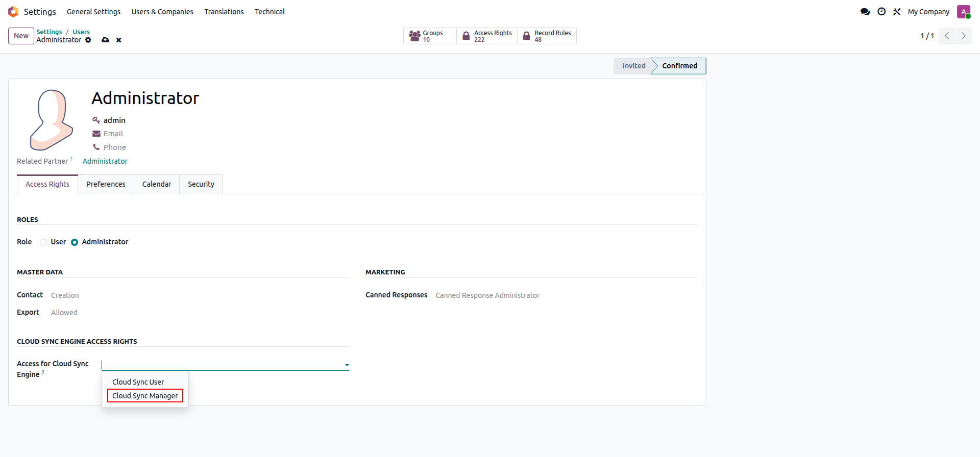
Task: Open the gear actions menu beside Administrator
Action: pyautogui.click(x=88, y=40)
